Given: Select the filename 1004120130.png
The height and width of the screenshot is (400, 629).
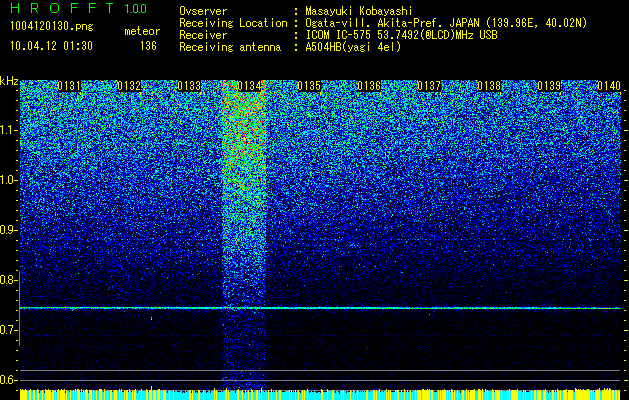Looking at the screenshot, I should (x=52, y=27).
